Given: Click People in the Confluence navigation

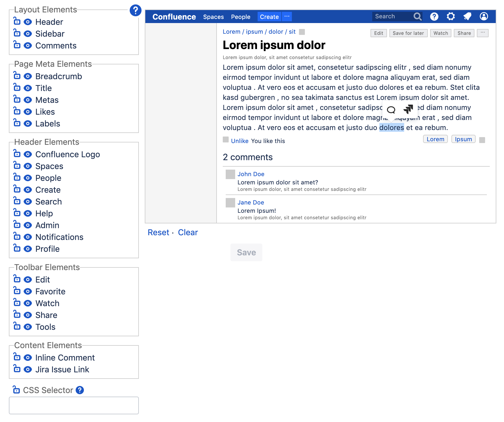Looking at the screenshot, I should tap(240, 17).
